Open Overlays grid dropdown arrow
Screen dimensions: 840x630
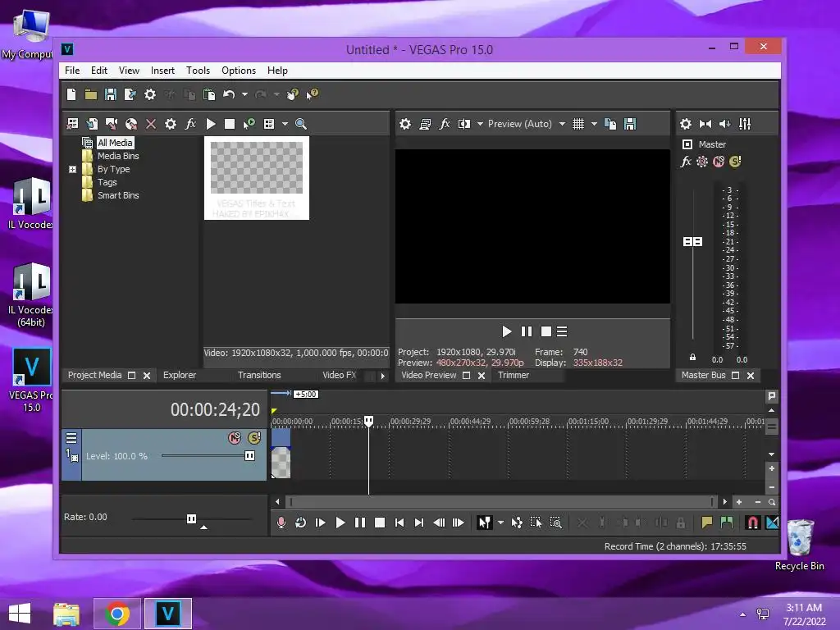[594, 125]
